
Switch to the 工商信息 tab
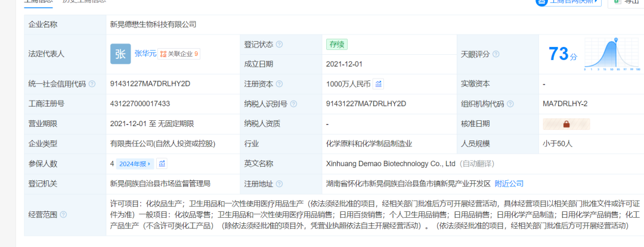point(38,2)
